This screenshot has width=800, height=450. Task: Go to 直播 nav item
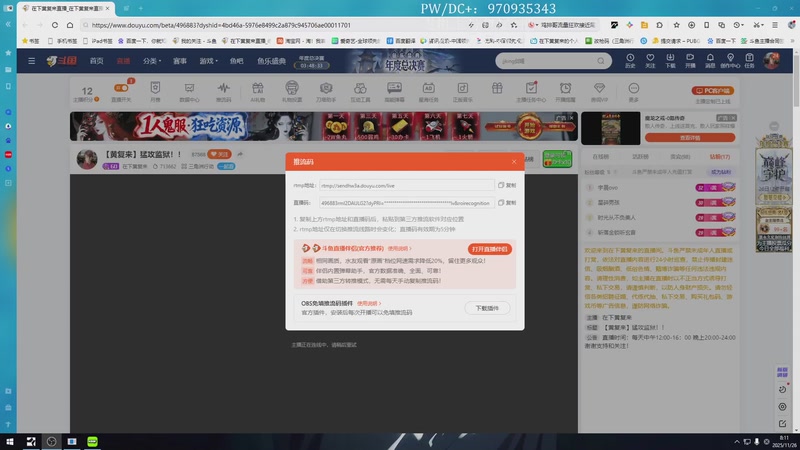pyautogui.click(x=123, y=61)
